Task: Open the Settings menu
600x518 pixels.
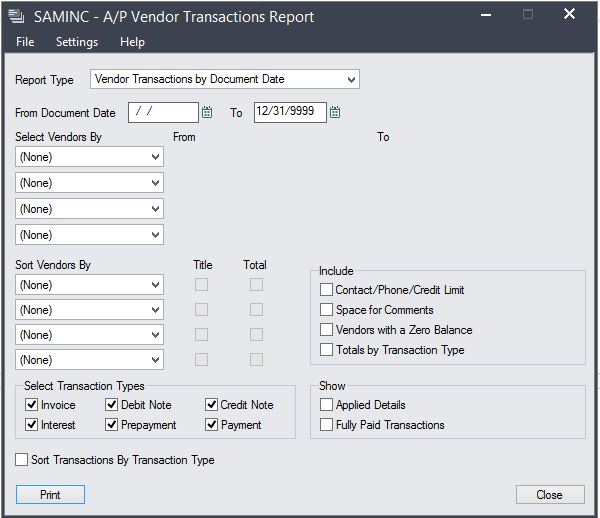Action: coord(77,42)
